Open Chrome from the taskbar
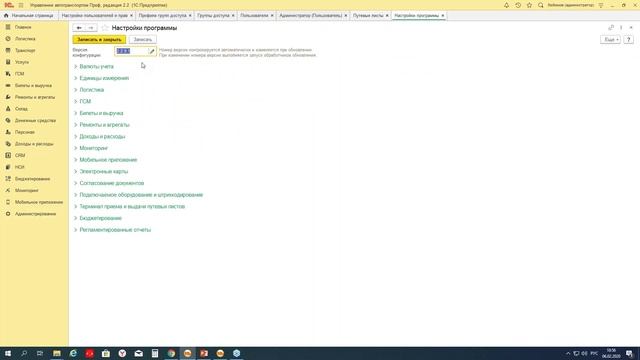The width and height of the screenshot is (640, 360). (171, 353)
